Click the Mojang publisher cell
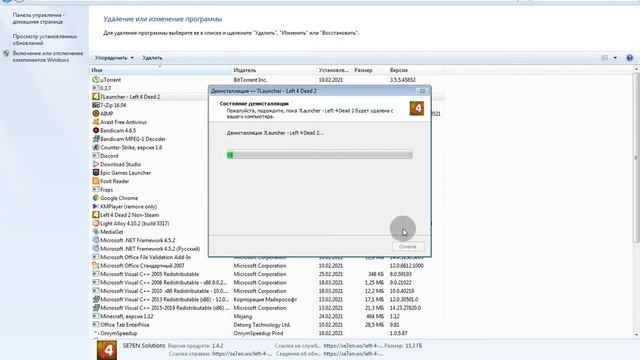 (242, 316)
